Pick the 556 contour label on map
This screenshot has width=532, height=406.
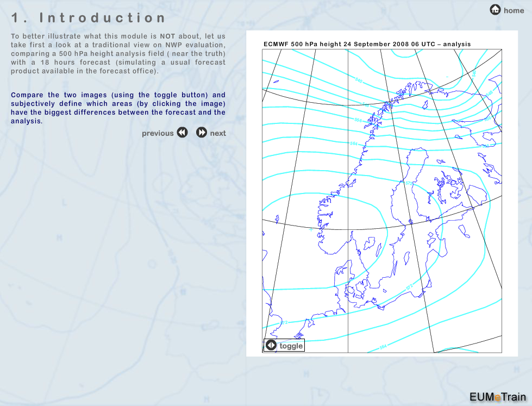coord(358,120)
